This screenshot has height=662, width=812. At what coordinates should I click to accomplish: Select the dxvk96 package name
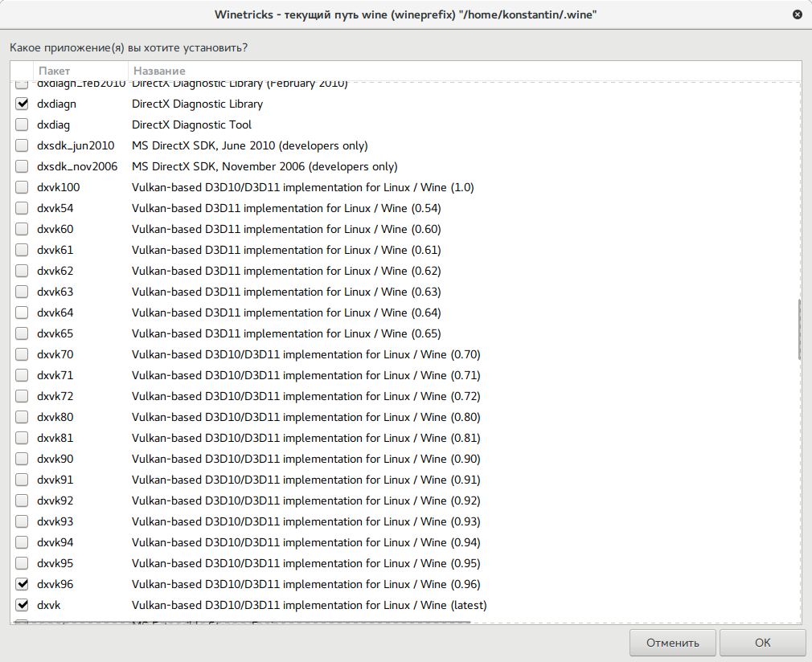(55, 584)
